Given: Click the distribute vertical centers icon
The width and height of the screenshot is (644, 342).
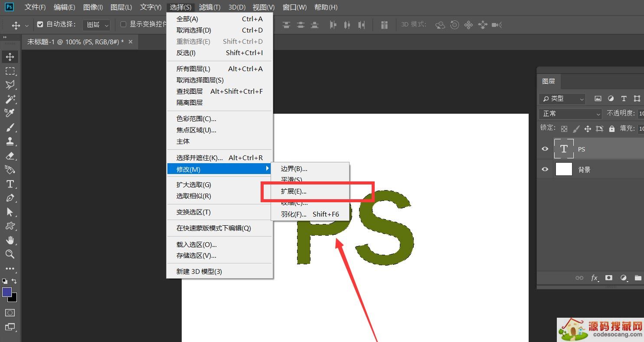Looking at the screenshot, I should [x=301, y=25].
